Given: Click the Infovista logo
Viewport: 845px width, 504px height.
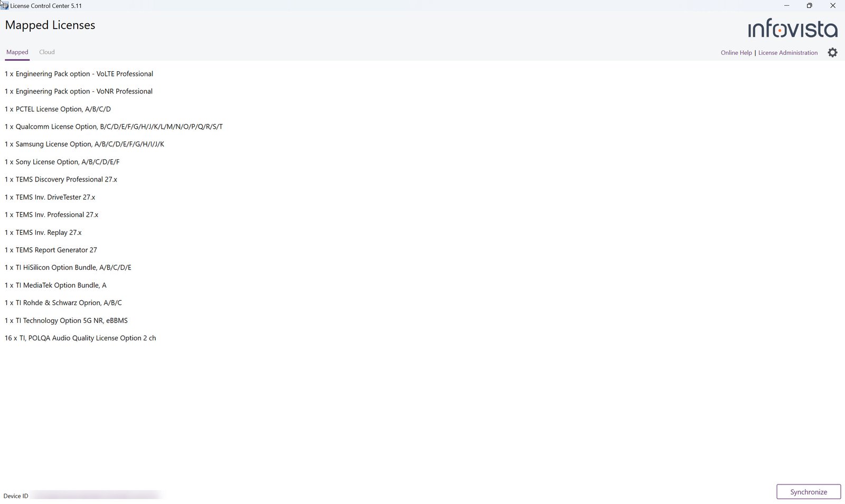Looking at the screenshot, I should [x=793, y=28].
